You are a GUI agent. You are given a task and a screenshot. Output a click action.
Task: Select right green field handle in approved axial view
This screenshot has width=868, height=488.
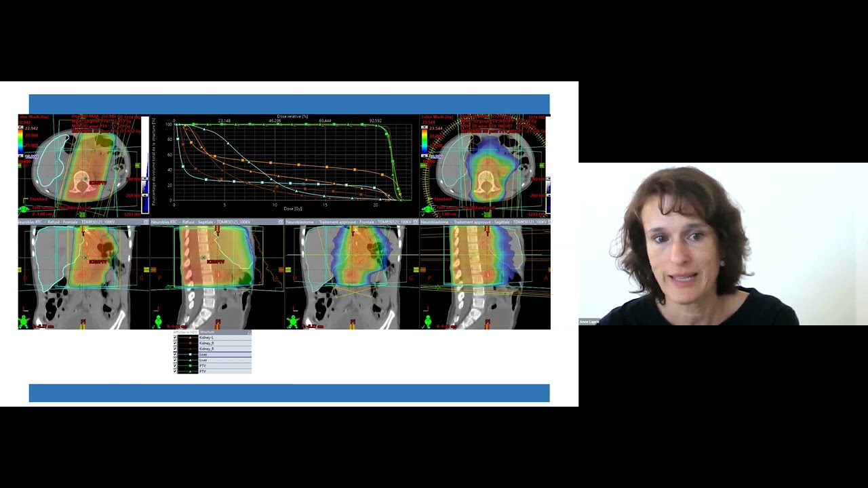click(x=542, y=165)
